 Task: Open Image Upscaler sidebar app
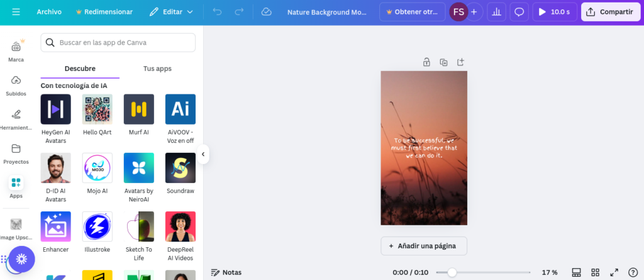click(x=16, y=229)
